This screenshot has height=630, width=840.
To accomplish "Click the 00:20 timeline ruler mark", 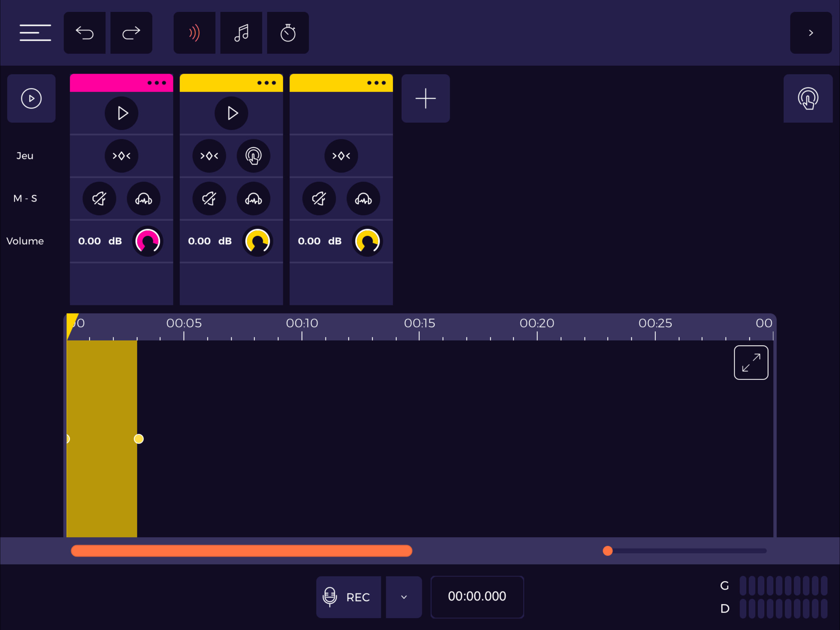I will click(x=537, y=323).
